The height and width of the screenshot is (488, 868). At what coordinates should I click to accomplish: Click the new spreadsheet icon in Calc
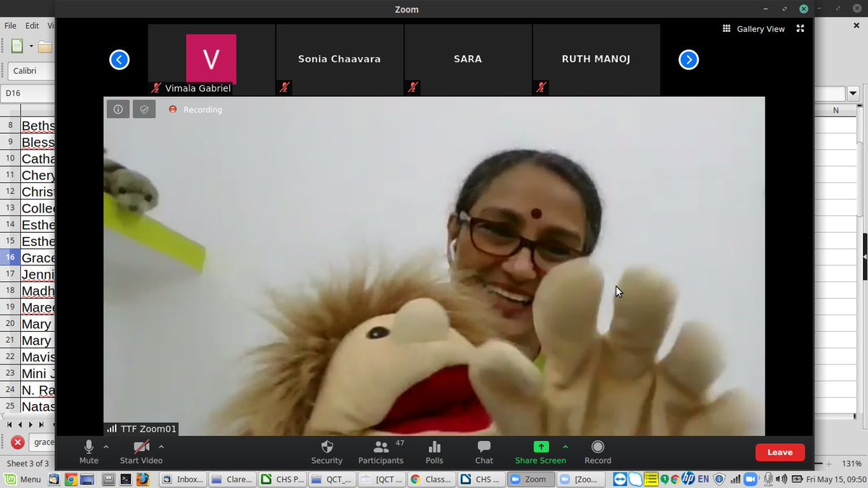[17, 46]
